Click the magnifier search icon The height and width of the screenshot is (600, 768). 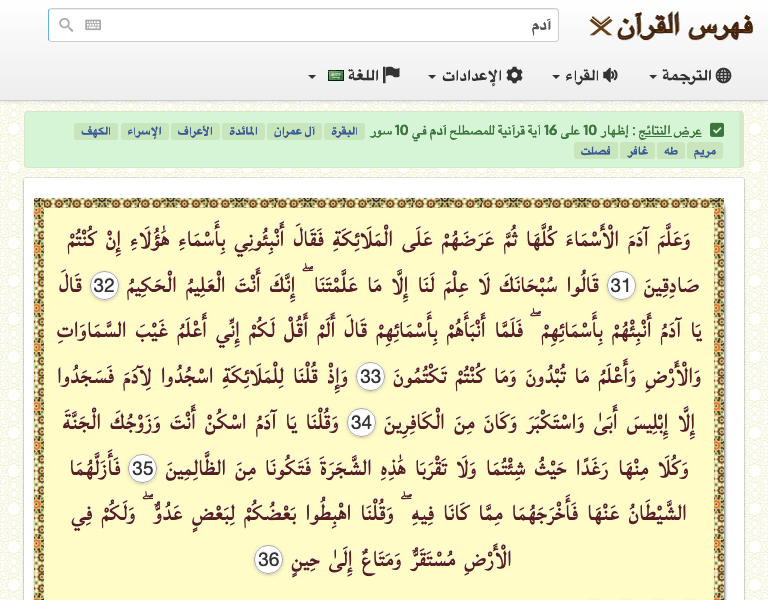(x=66, y=25)
